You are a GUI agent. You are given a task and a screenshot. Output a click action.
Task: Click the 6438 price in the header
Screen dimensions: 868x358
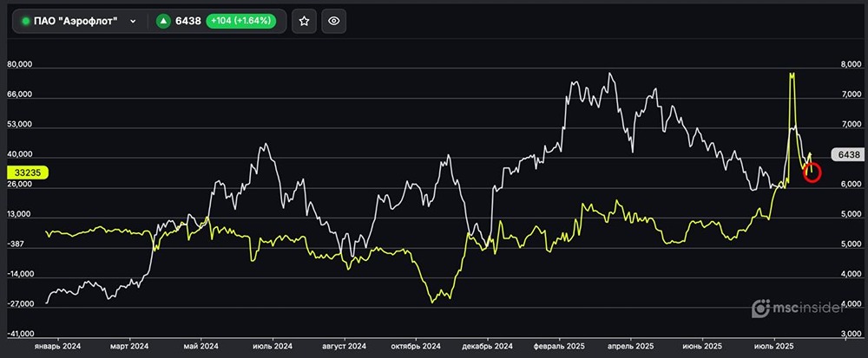pos(189,22)
